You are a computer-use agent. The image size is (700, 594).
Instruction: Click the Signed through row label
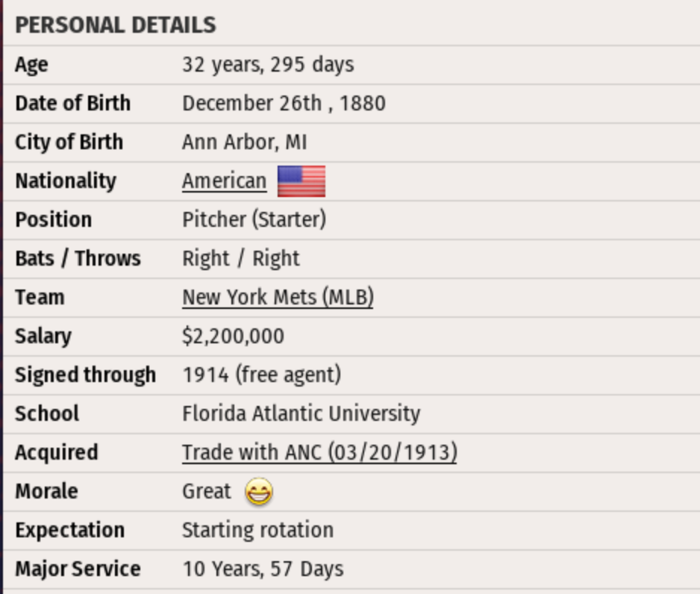point(85,375)
